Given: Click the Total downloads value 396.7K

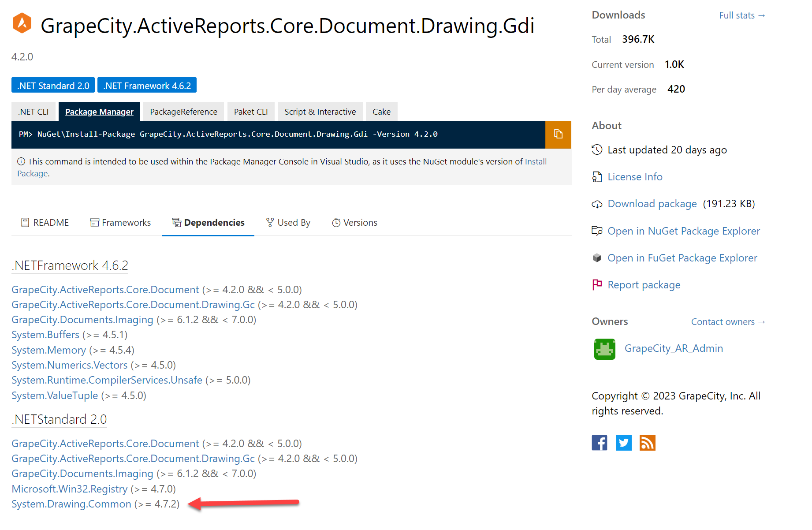Looking at the screenshot, I should point(638,39).
